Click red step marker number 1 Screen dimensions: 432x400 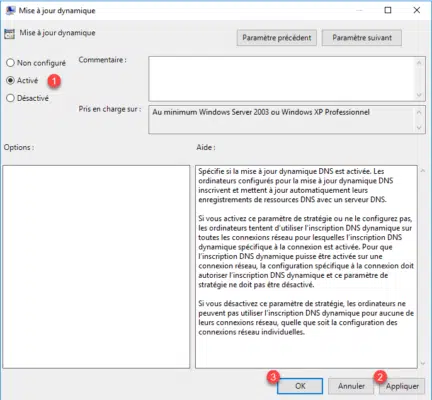tap(54, 81)
